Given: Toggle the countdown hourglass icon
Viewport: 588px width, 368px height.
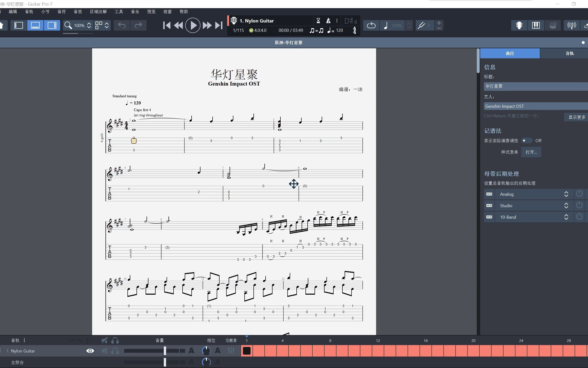Looking at the screenshot, I should 318,21.
